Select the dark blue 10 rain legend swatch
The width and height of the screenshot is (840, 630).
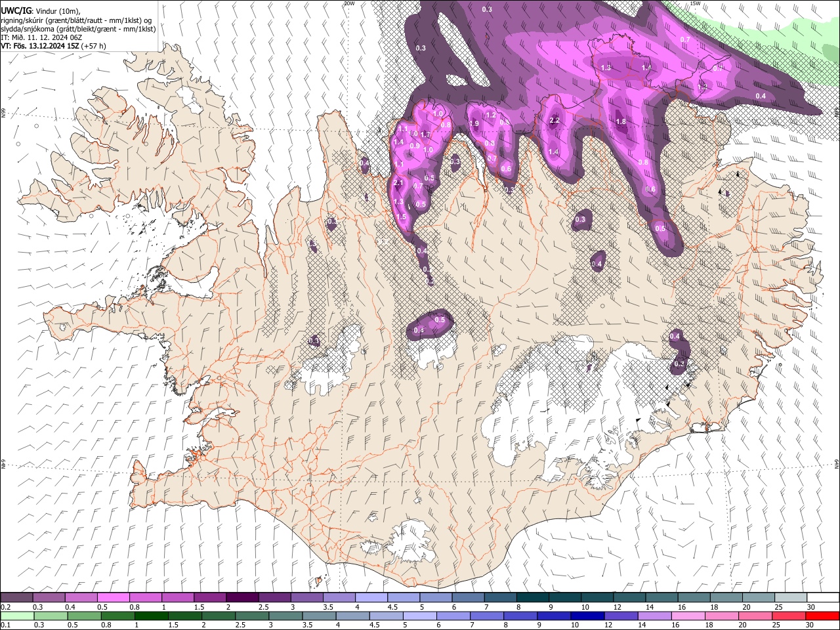pos(587,616)
